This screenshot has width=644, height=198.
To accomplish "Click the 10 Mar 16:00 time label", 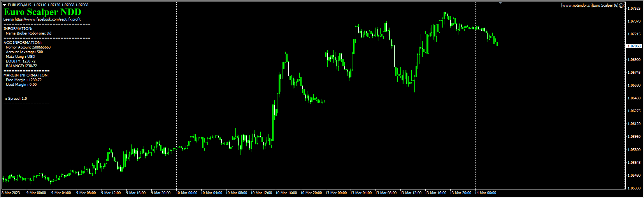I will pos(286,193).
